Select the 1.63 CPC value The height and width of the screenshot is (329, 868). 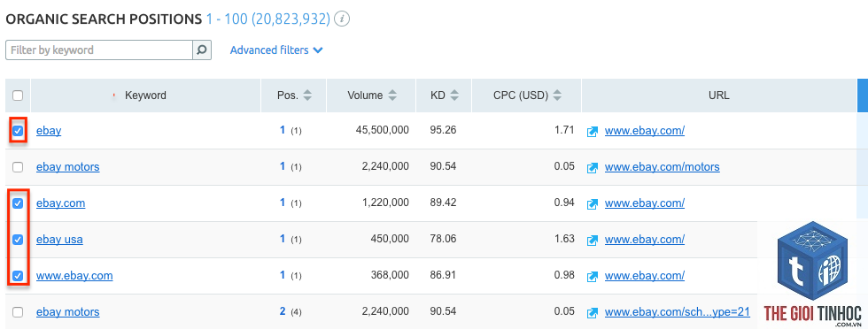click(565, 239)
